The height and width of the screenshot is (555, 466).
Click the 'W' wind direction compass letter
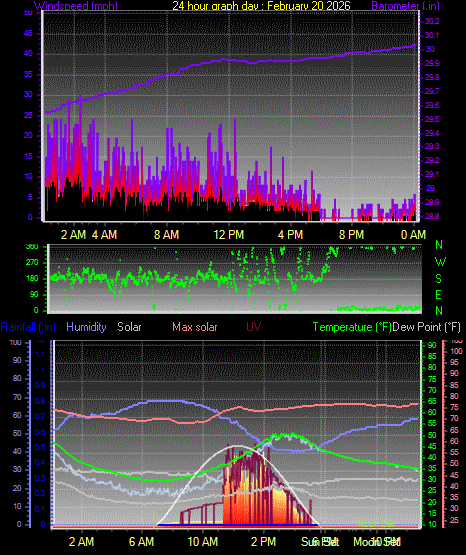coord(440,262)
